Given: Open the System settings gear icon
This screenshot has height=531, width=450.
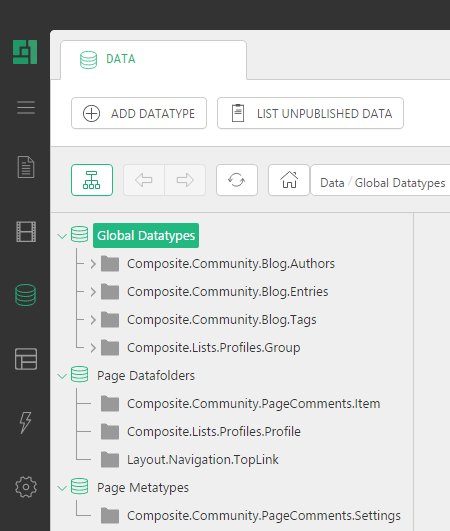Looking at the screenshot, I should pos(26,487).
